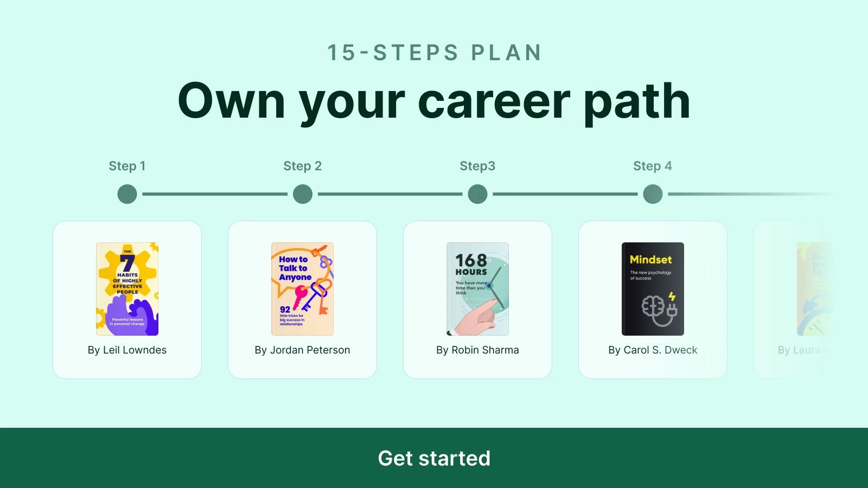868x488 pixels.
Task: Open the '168 Hours' book cover
Action: click(x=477, y=288)
